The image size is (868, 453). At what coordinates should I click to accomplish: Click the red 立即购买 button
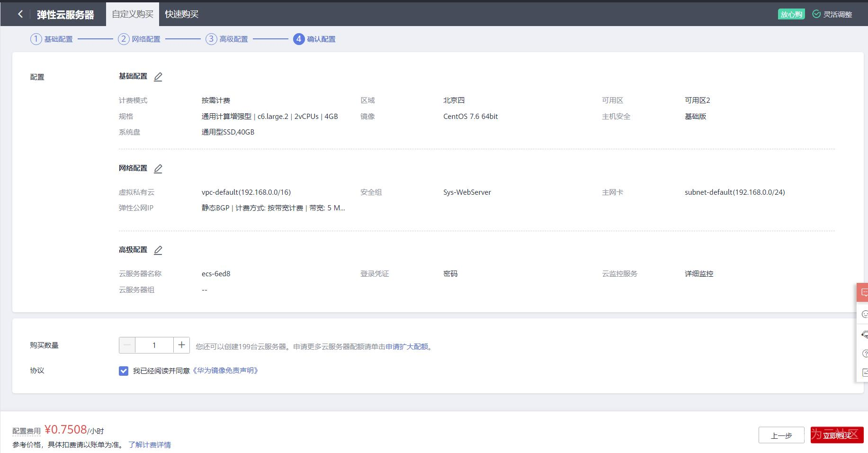click(x=837, y=435)
